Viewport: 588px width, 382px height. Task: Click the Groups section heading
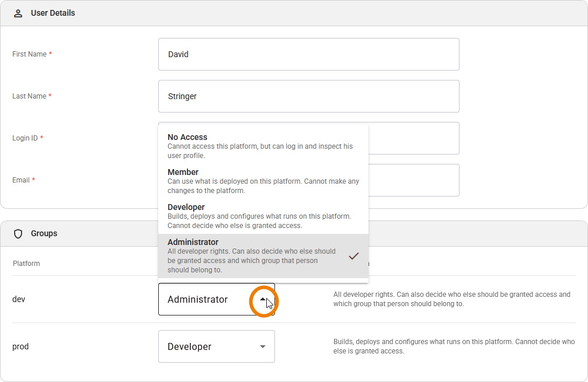click(x=44, y=233)
